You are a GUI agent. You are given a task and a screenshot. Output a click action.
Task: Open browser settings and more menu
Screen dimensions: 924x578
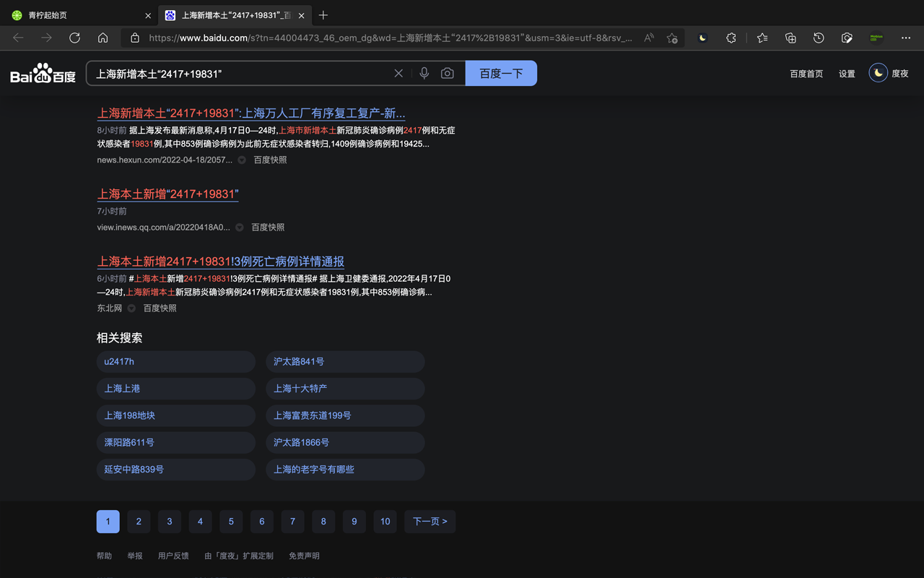point(906,38)
